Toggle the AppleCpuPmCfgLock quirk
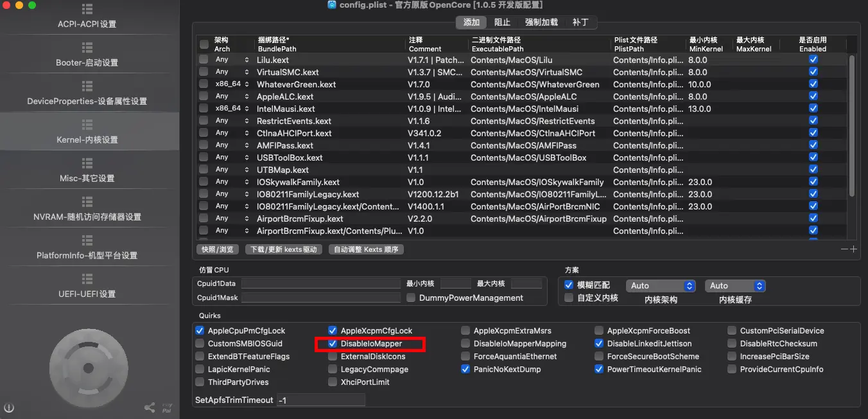Image resolution: width=868 pixels, height=419 pixels. tap(200, 331)
